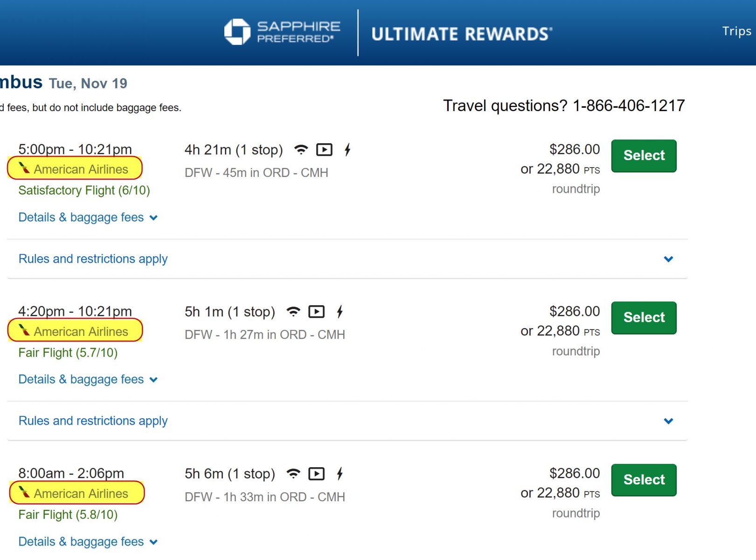This screenshot has width=756, height=560.
Task: Click the Chase Sapphire Preferred logo
Action: coord(283,32)
